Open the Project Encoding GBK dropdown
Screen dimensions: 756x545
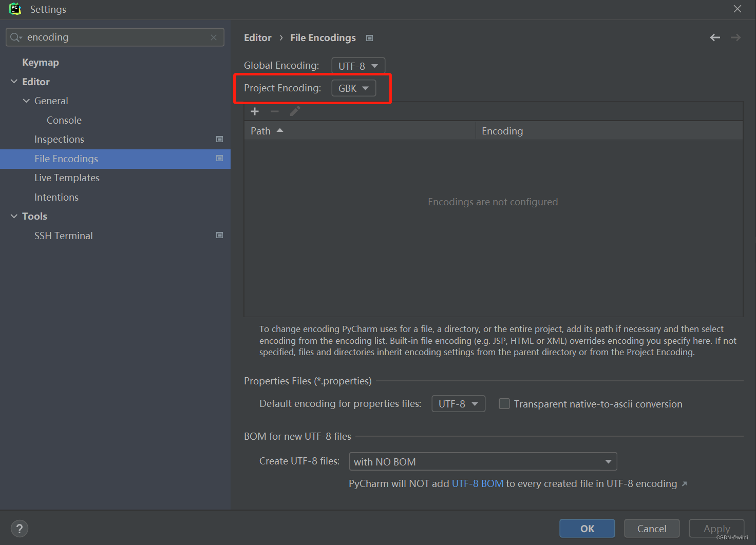[x=353, y=88]
